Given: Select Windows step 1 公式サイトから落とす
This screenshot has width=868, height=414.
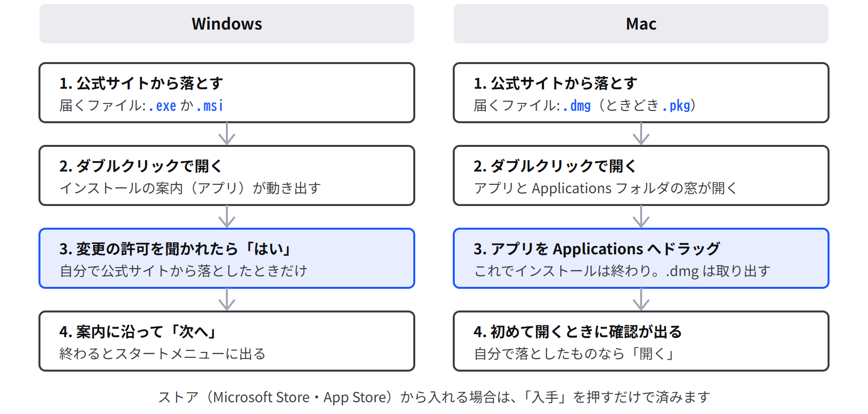Looking at the screenshot, I should click(x=227, y=93).
